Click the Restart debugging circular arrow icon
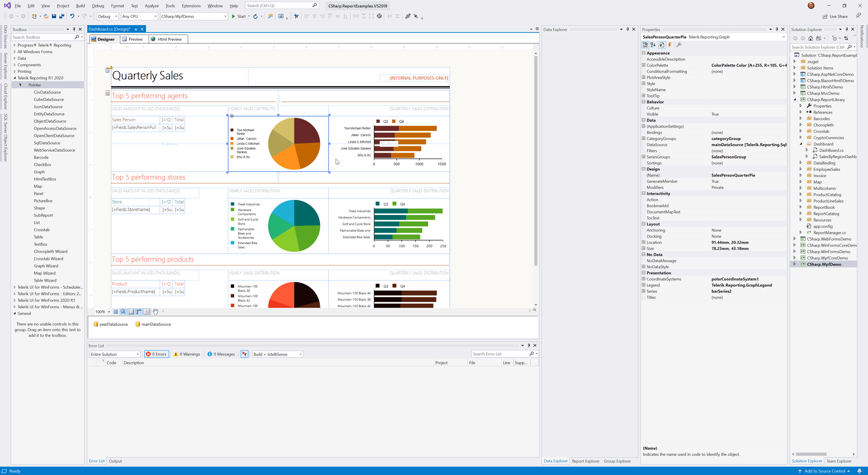Image resolution: width=868 pixels, height=475 pixels. coord(255,16)
